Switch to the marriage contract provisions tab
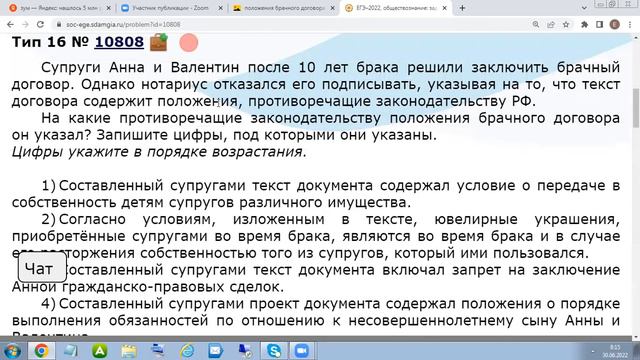The width and height of the screenshot is (640, 360). pyautogui.click(x=283, y=8)
